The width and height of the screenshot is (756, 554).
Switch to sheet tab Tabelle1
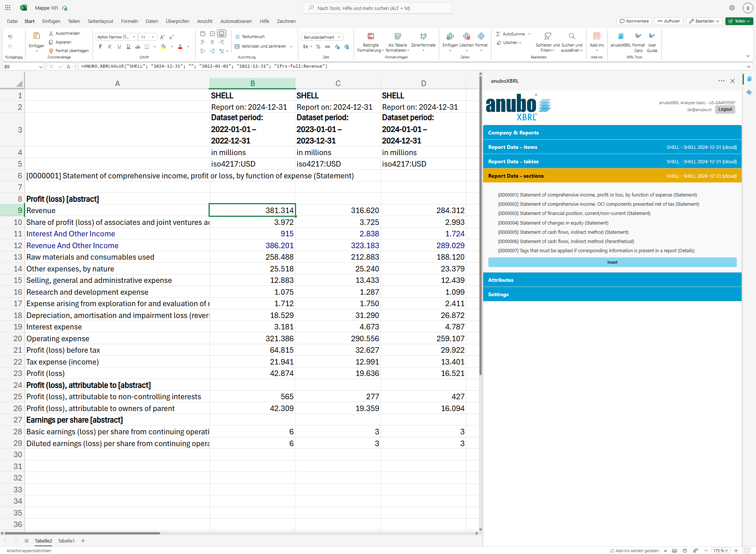click(x=66, y=541)
